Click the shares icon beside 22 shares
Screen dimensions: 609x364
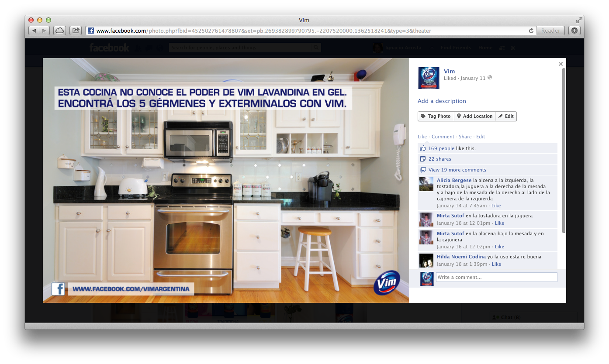(x=423, y=159)
